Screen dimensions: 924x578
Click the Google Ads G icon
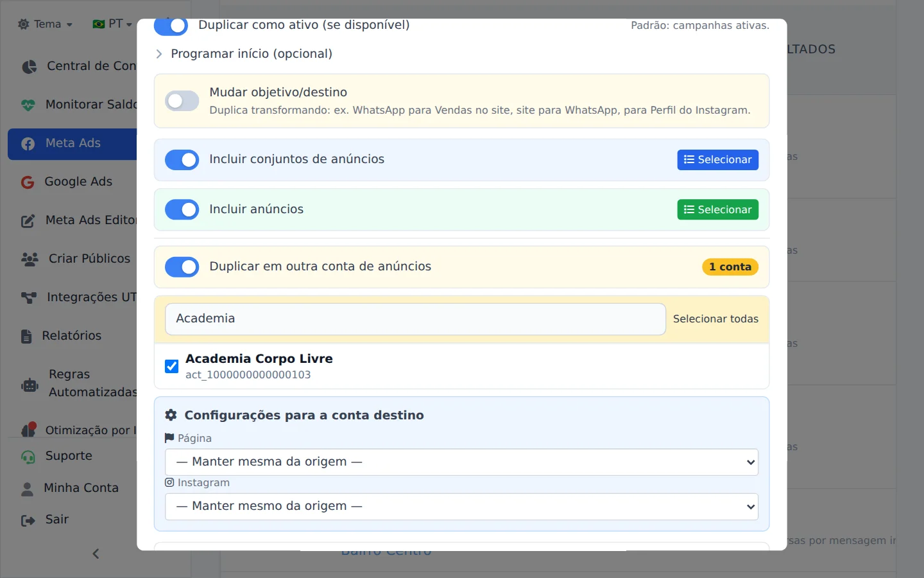pyautogui.click(x=28, y=182)
